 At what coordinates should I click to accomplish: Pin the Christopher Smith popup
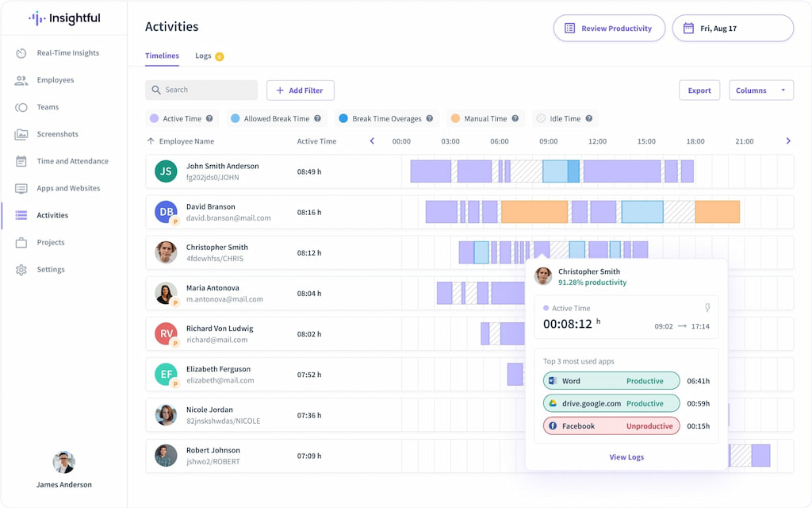[x=708, y=308]
